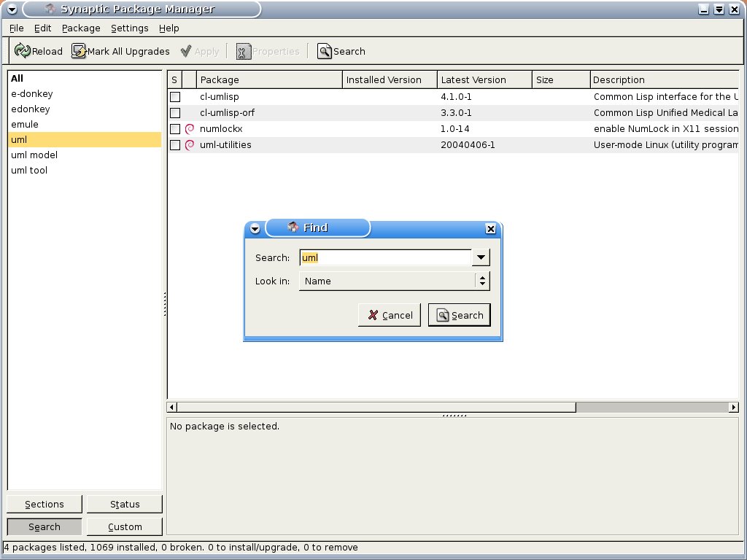The image size is (747, 560).
Task: Click description 'enable NumLock in X11 session'
Action: [666, 128]
